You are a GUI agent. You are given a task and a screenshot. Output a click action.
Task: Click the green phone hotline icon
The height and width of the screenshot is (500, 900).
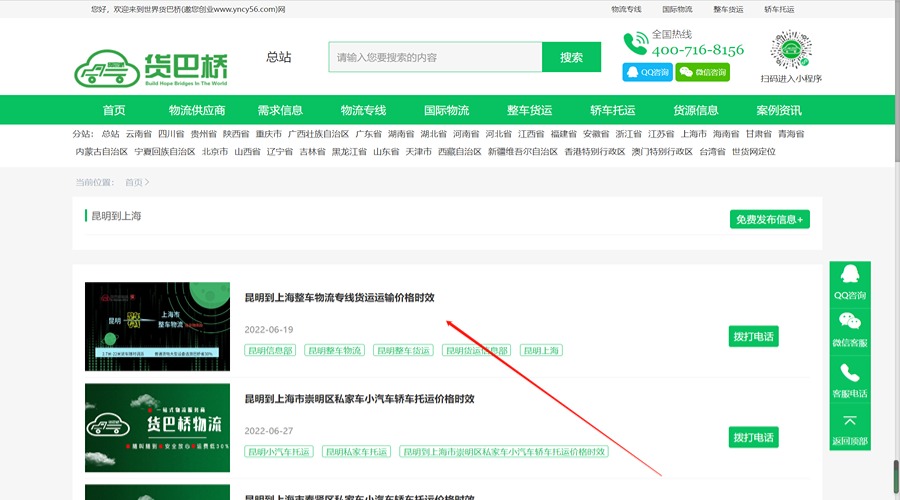635,43
